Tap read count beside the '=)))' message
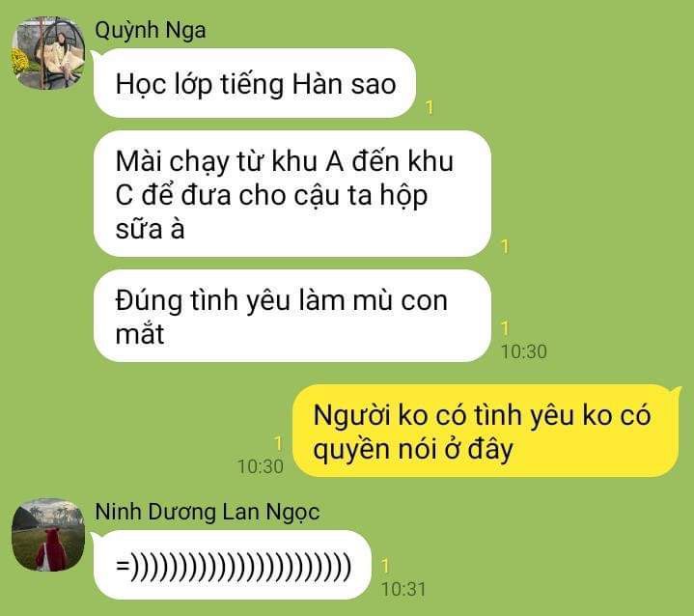This screenshot has width=694, height=616. [x=385, y=566]
